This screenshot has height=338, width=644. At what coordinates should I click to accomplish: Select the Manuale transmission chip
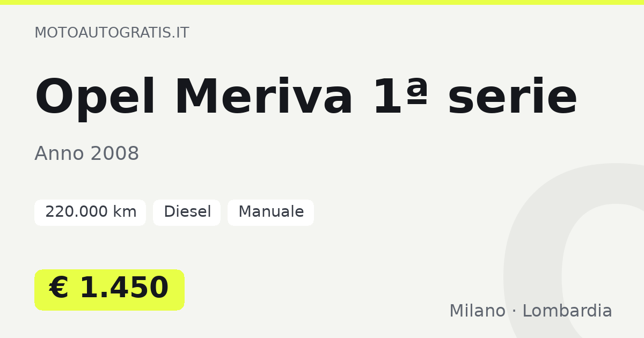tap(270, 212)
